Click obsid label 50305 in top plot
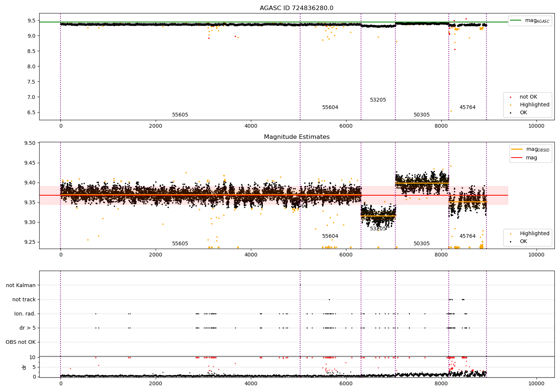Image resolution: width=560 pixels, height=392 pixels. pos(421,115)
